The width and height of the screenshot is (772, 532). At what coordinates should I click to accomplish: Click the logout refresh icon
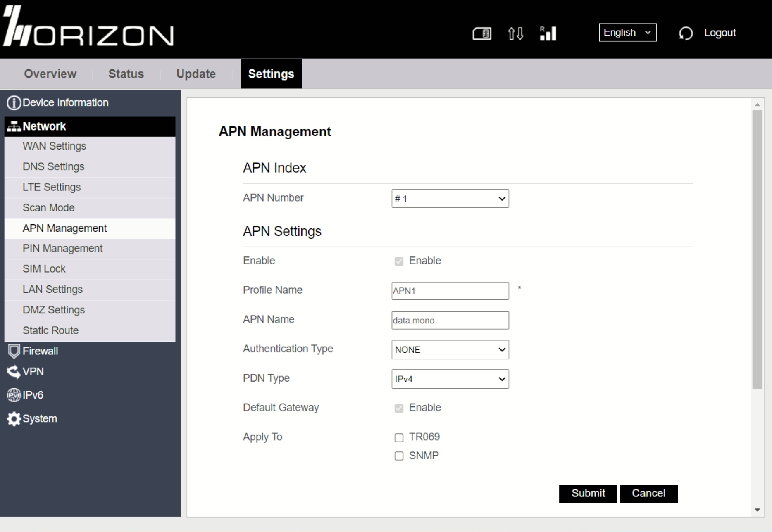[x=686, y=33]
